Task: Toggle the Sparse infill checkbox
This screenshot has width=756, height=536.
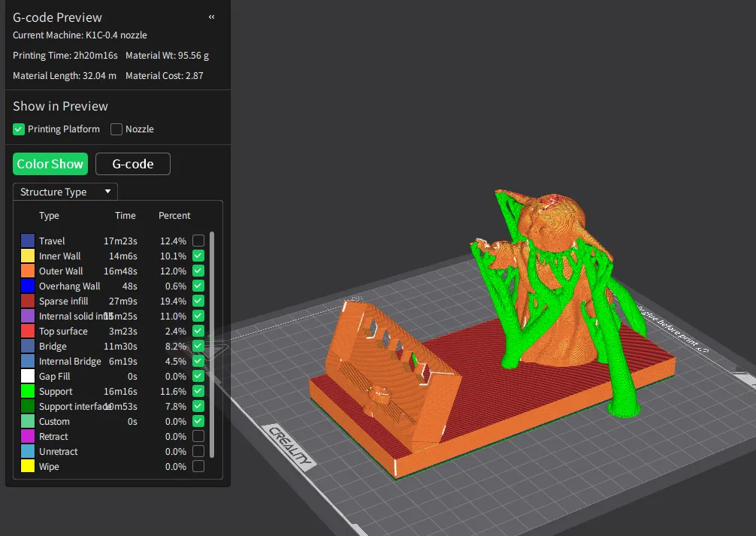Action: point(198,301)
